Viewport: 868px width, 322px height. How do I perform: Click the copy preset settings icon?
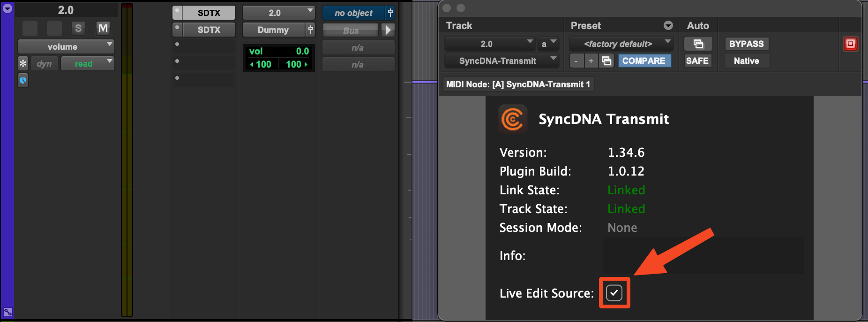point(606,61)
